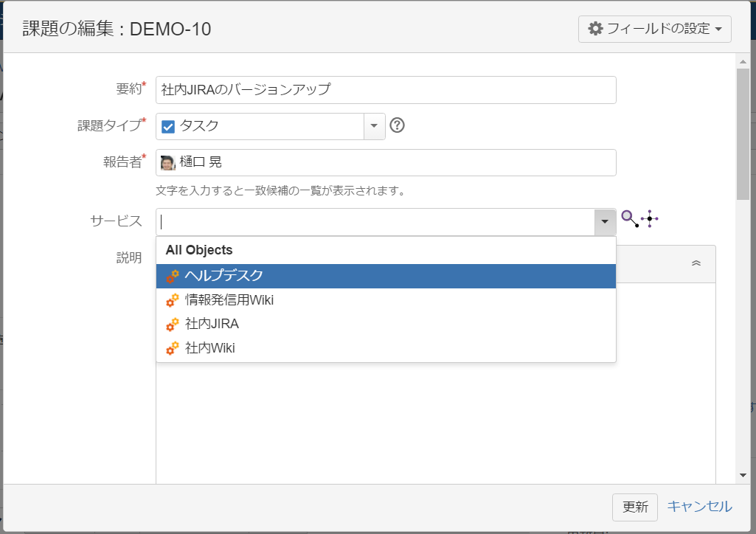Click the issue type help question-mark icon

tap(397, 125)
